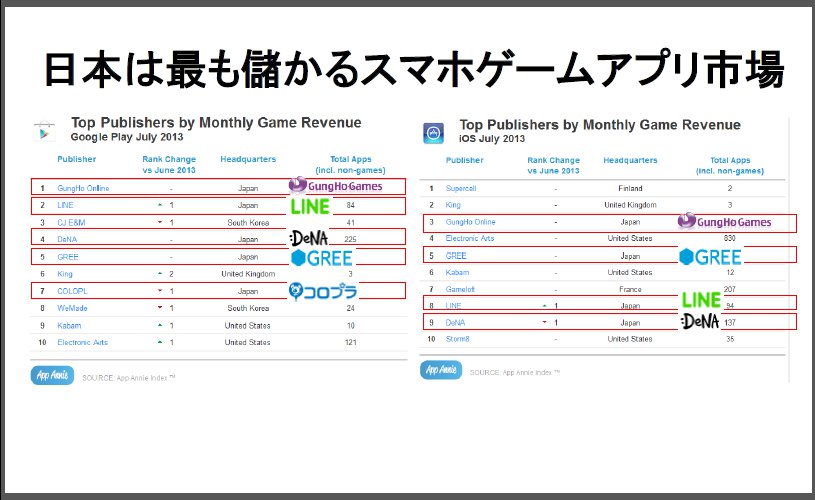Open the CJ E&M publisher link

(x=71, y=222)
